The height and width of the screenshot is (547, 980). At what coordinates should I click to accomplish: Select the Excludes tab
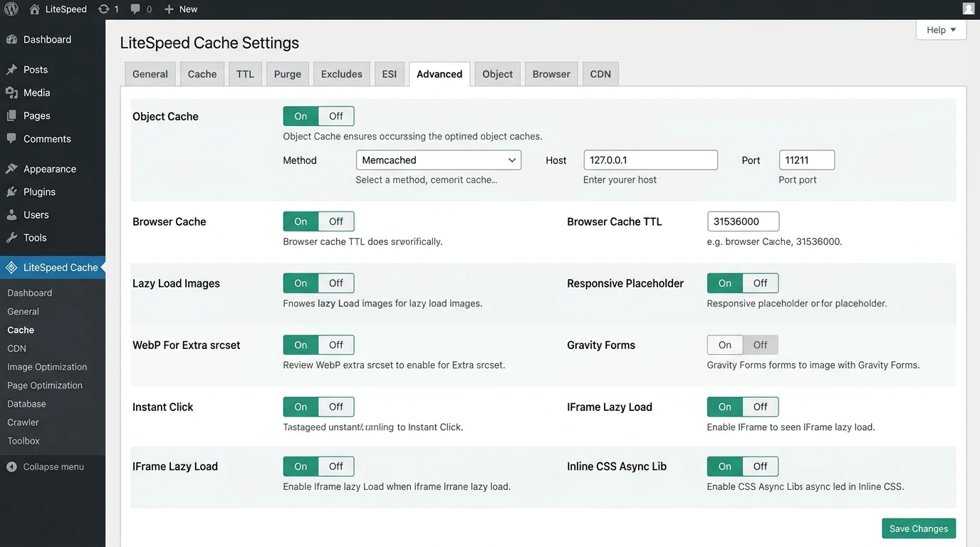click(x=342, y=74)
